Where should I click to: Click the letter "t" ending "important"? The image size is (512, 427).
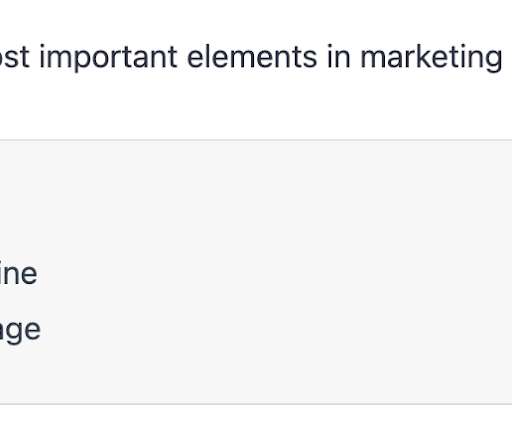coord(172,58)
